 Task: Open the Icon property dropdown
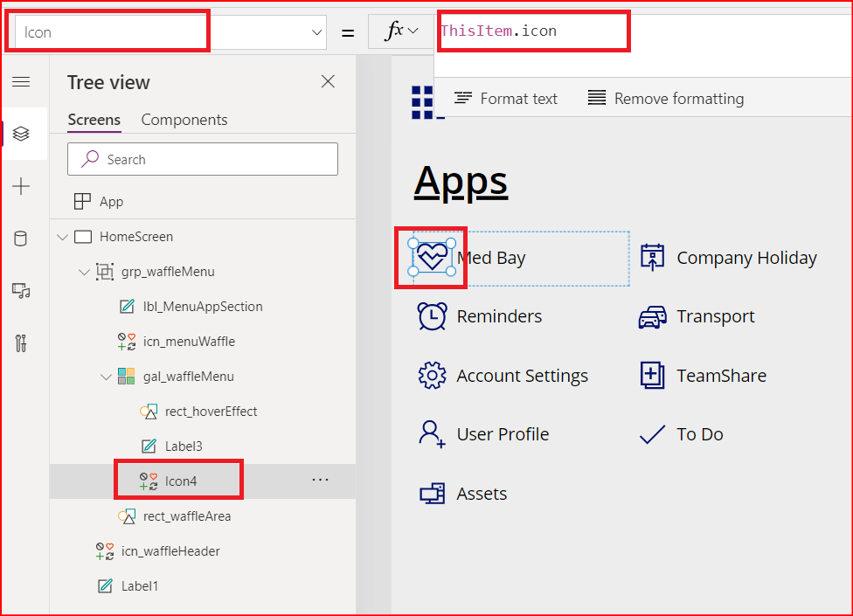(x=317, y=32)
